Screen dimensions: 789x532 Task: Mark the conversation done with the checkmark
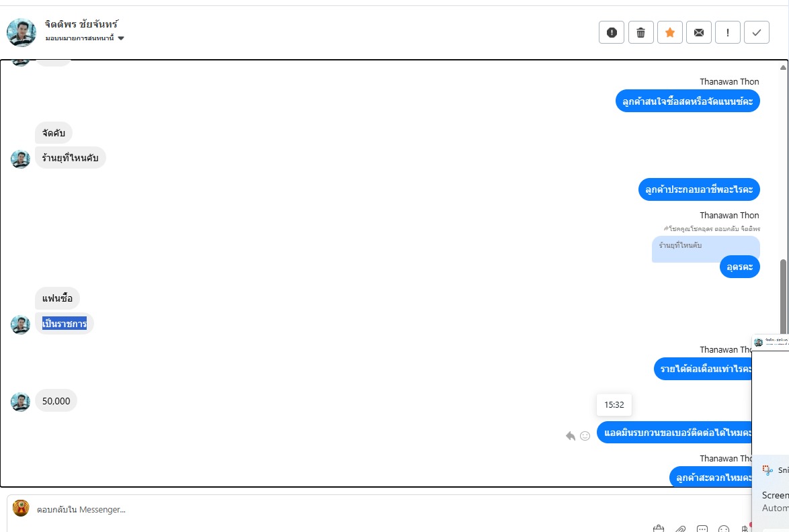coord(757,32)
